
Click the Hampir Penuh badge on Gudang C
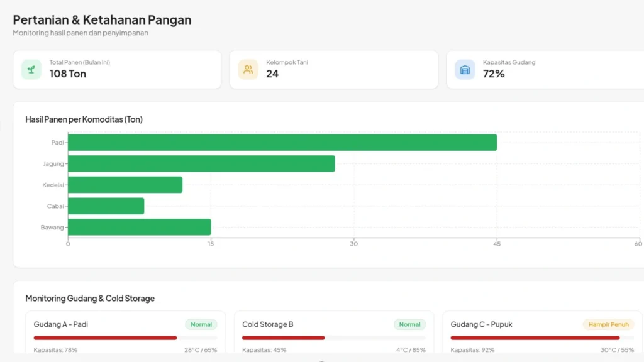point(608,324)
